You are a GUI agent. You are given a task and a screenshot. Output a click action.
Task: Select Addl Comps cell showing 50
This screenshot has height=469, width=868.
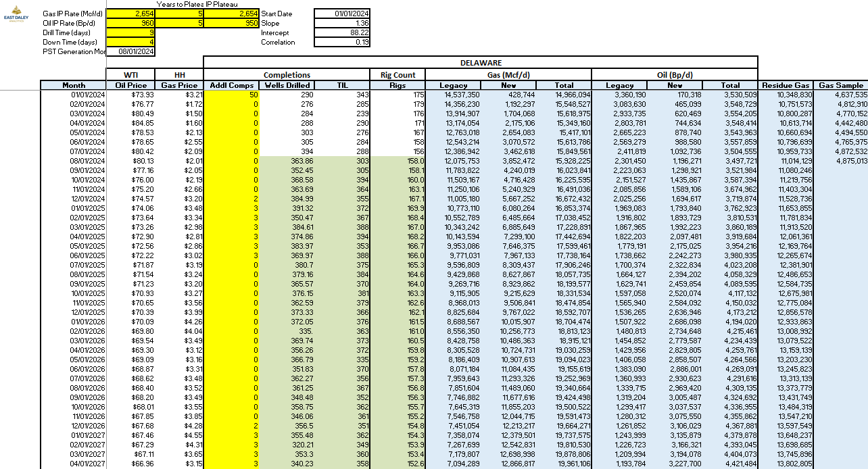coord(231,95)
